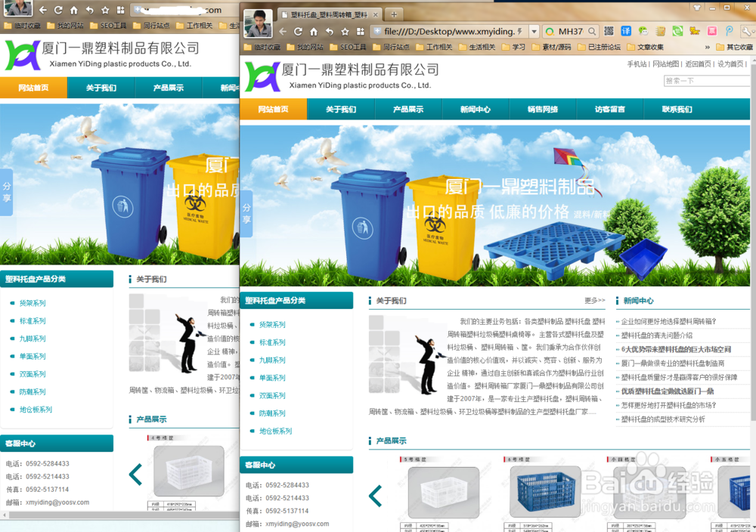Screen dimensions: 756x532
Task: Open apps grid icon in front browser
Action: pyautogui.click(x=360, y=32)
